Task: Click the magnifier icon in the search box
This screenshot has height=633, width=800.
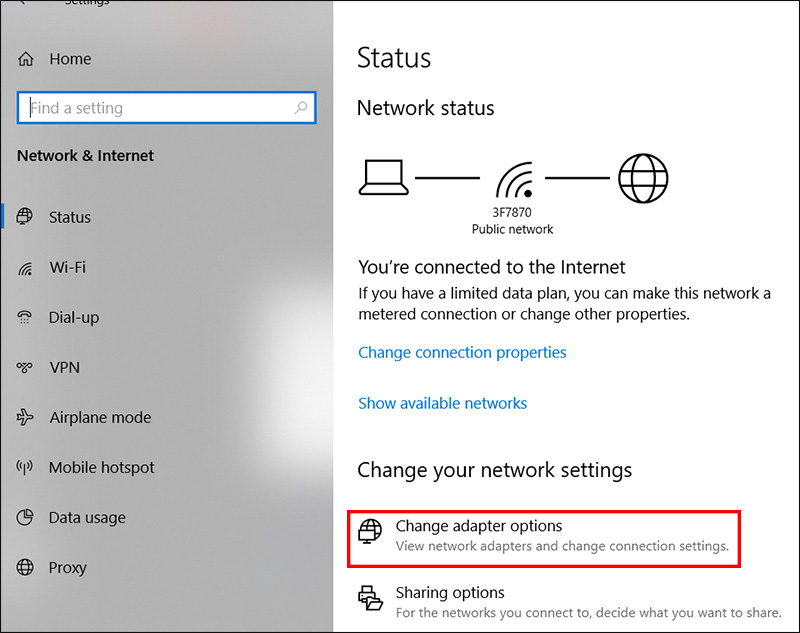Action: [x=303, y=107]
